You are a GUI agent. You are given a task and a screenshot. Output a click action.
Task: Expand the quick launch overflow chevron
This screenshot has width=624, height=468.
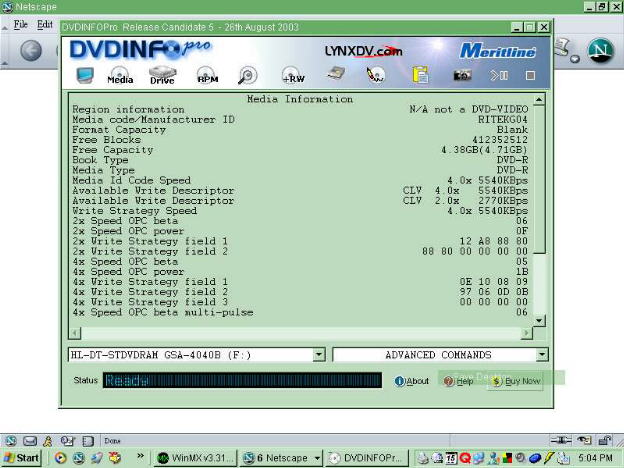click(140, 456)
